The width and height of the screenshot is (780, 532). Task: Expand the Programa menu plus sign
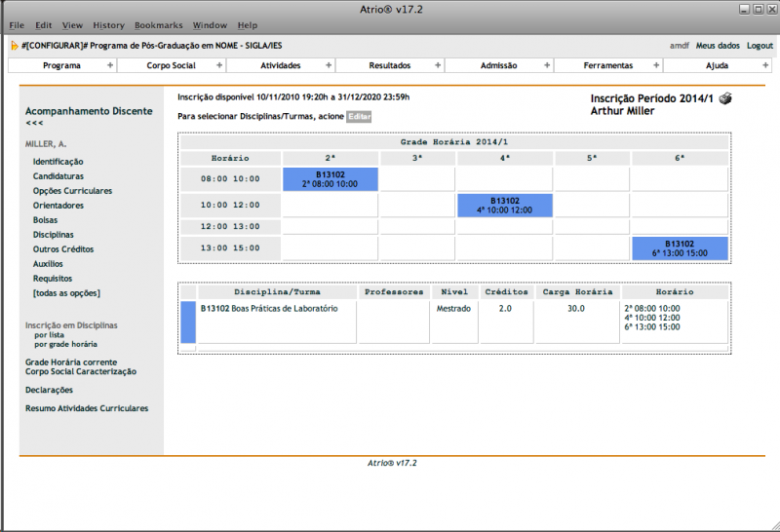coord(110,65)
